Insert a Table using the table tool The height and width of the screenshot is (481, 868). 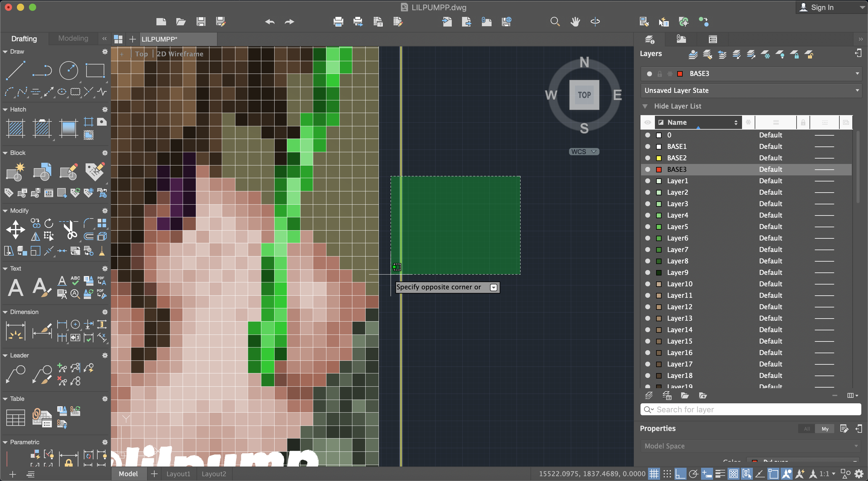coord(15,418)
